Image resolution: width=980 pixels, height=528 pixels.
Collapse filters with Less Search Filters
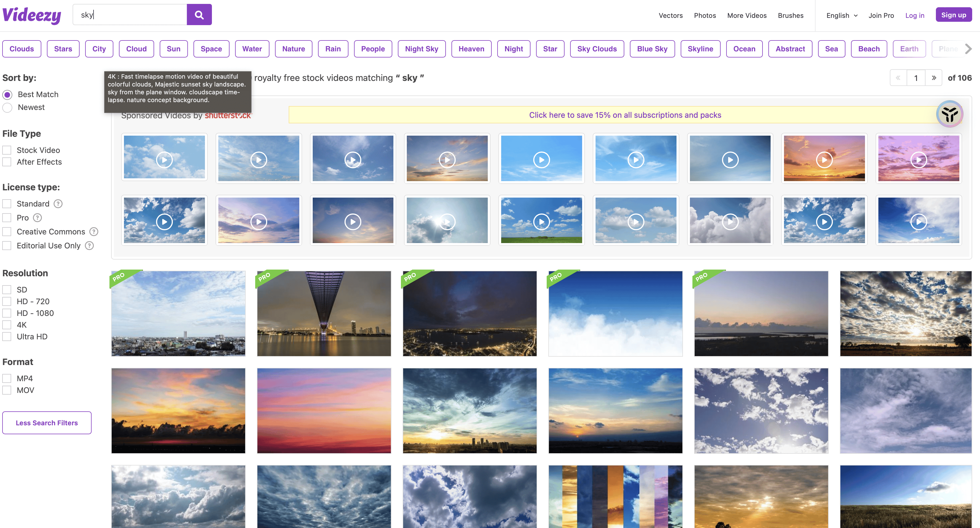click(x=47, y=423)
